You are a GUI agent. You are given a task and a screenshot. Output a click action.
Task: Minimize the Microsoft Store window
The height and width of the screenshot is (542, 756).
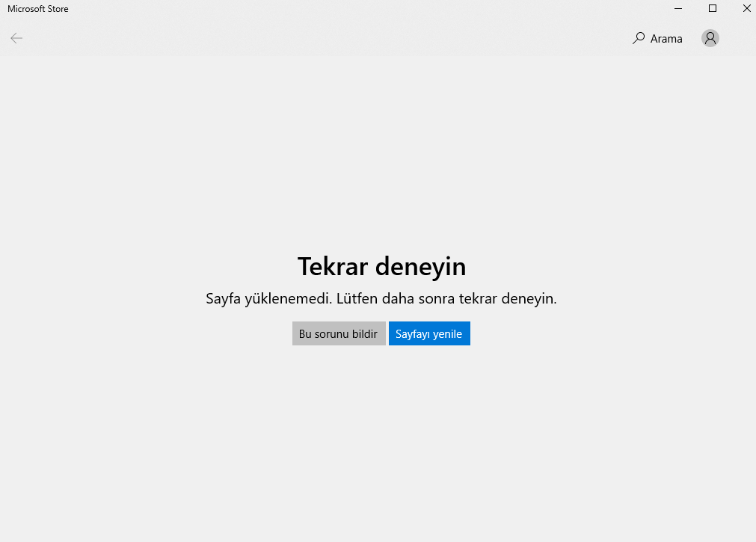pos(678,9)
